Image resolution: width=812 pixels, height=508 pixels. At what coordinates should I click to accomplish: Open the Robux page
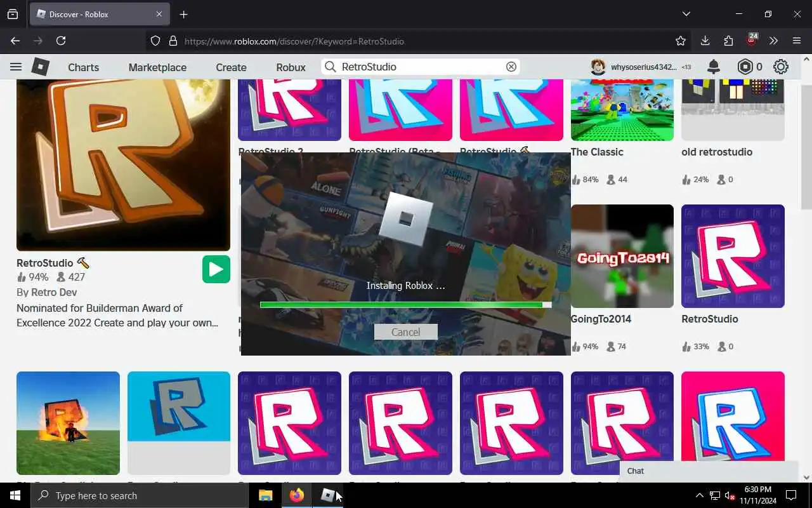(291, 67)
